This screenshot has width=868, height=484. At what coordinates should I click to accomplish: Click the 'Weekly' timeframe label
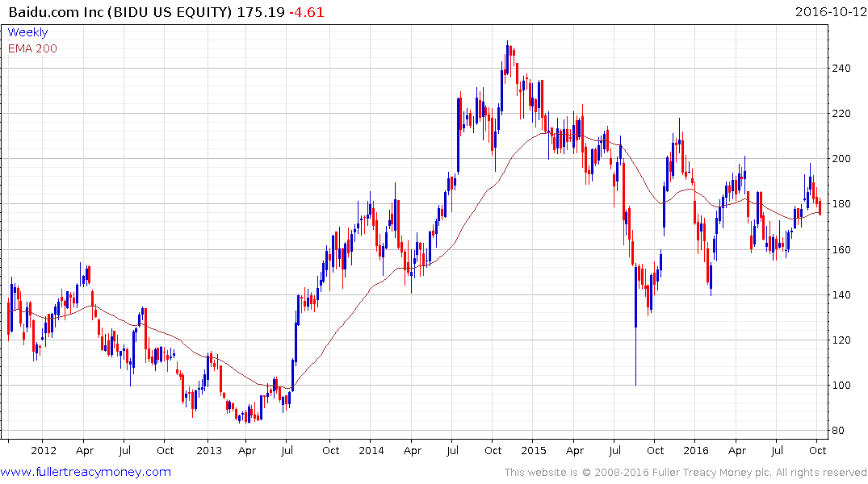click(27, 32)
